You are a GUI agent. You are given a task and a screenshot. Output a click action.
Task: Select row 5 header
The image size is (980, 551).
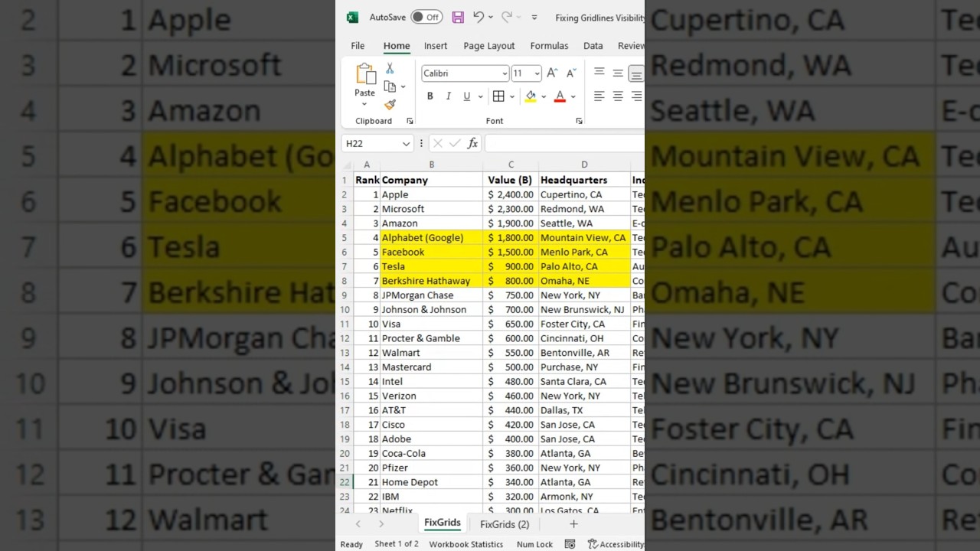point(345,238)
